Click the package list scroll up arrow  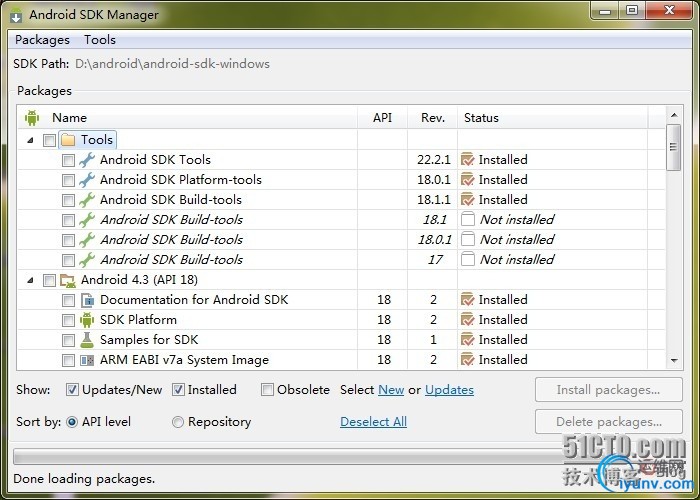coord(674,116)
